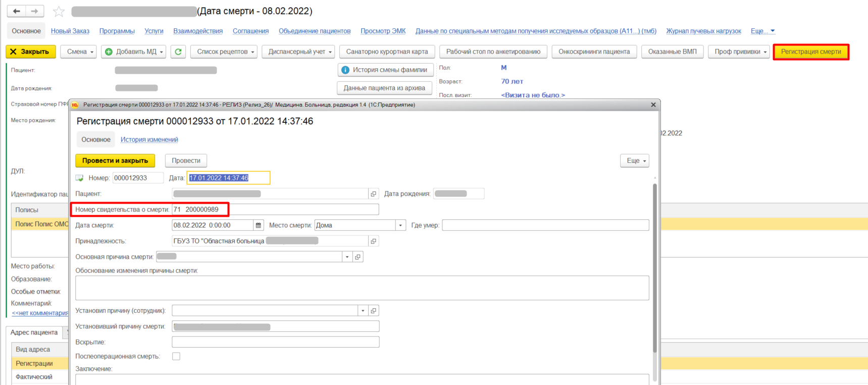Open Основная причина смерти record icon
868x385 pixels.
[358, 257]
